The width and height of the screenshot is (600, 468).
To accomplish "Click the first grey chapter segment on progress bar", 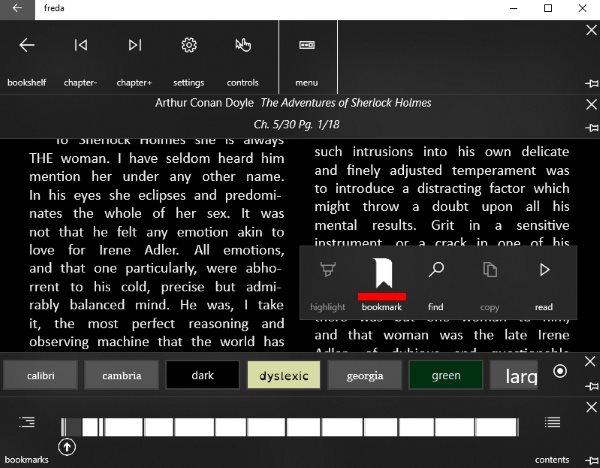I will 74,427.
